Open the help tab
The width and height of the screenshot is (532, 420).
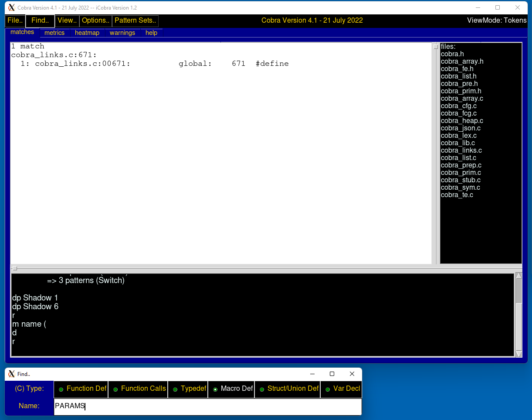tap(151, 33)
